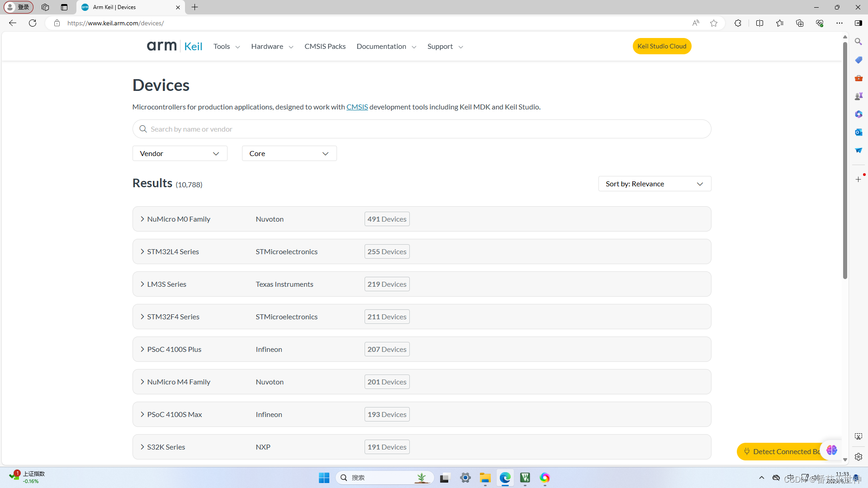Viewport: 868px width, 488px height.
Task: View site information lock icon
Action: pos(57,23)
